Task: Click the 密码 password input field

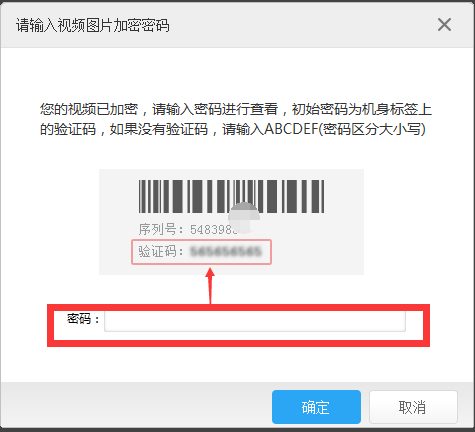Action: [x=255, y=321]
